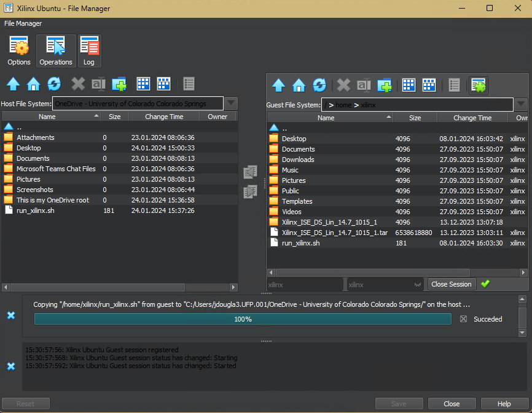Viewport: 532px width, 413px height.
Task: Refresh the guest file list
Action: [319, 85]
